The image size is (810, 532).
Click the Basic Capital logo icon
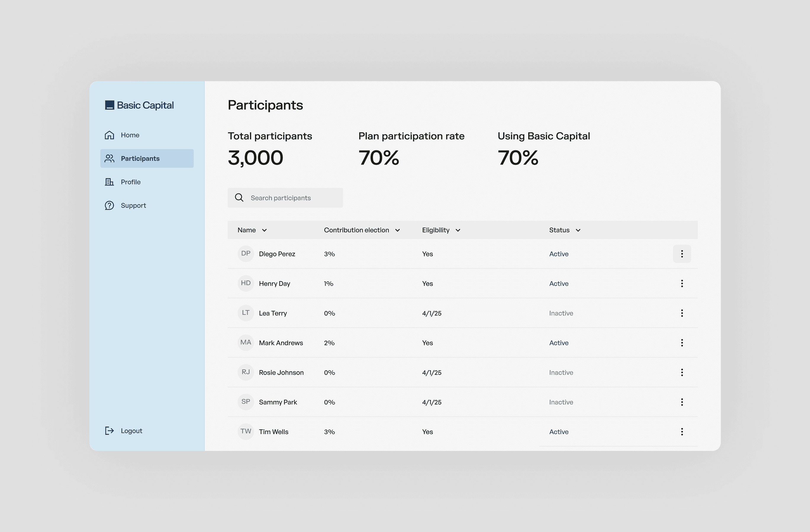pos(109,105)
